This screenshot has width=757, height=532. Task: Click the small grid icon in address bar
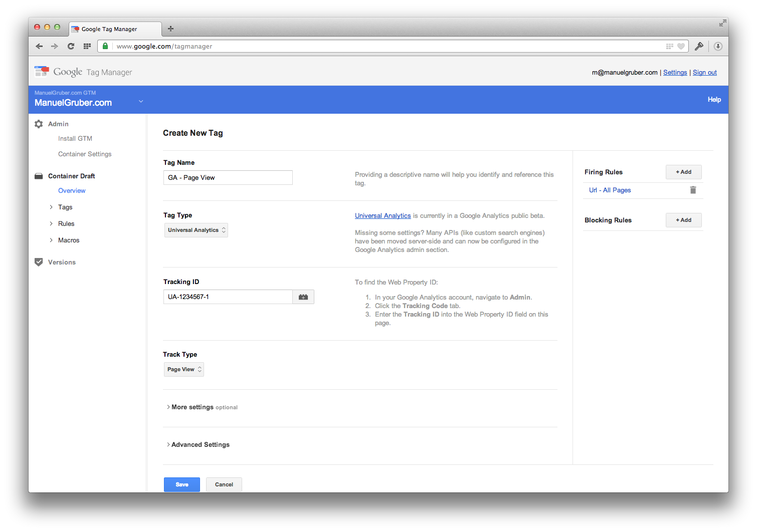pyautogui.click(x=670, y=46)
